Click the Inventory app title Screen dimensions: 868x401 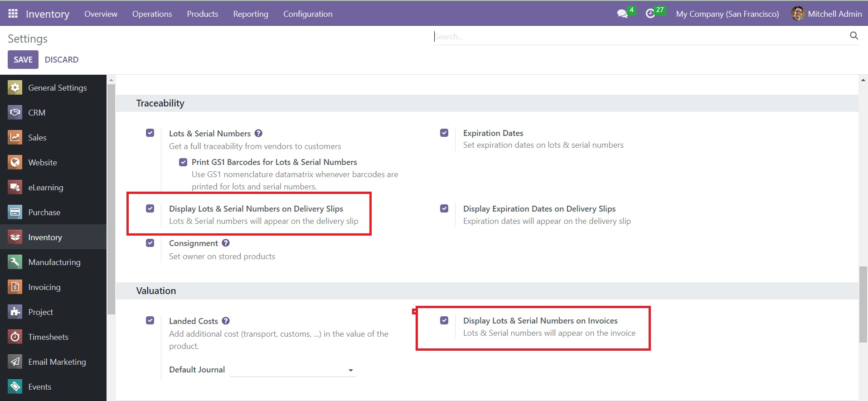point(48,14)
